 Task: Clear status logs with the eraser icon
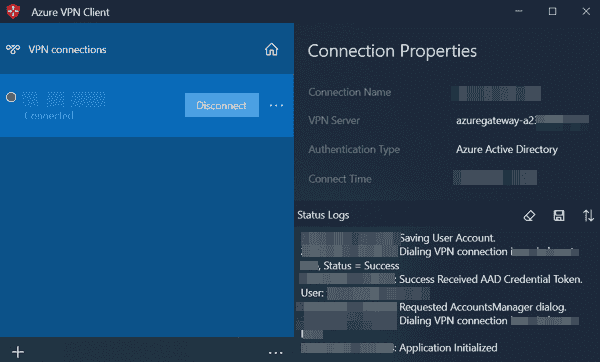coord(529,215)
